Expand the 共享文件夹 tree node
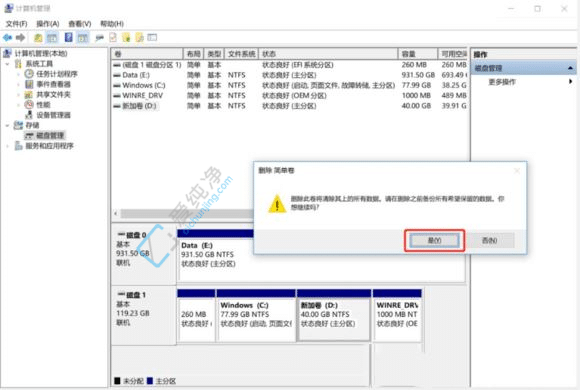580x390 pixels. point(18,94)
